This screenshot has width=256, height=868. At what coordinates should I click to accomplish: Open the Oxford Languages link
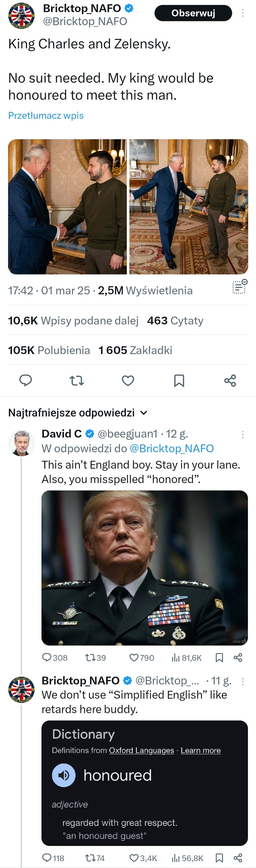click(142, 750)
